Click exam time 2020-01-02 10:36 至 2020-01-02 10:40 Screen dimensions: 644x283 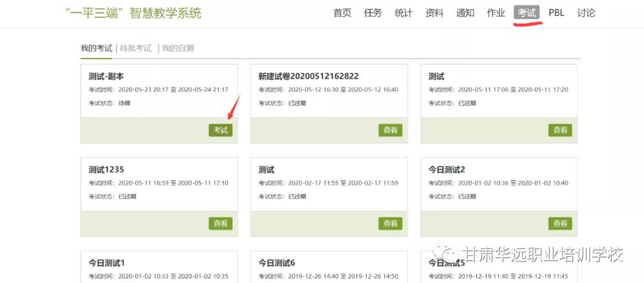(513, 183)
